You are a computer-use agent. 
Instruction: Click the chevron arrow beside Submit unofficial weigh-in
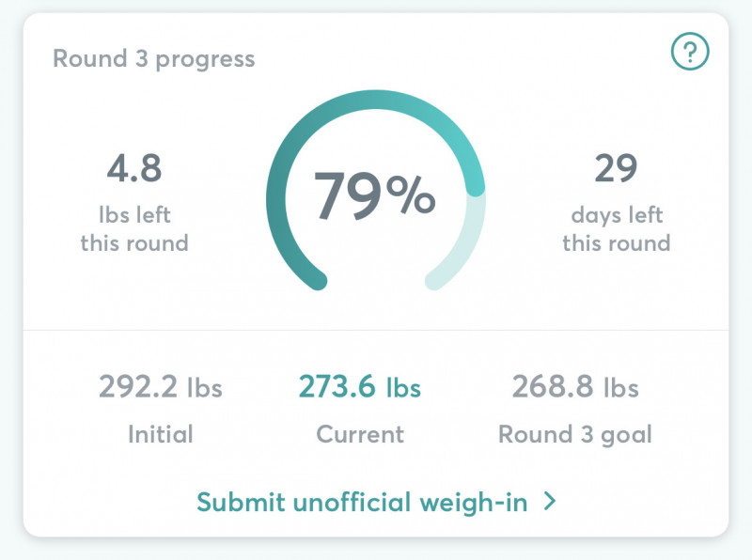[x=550, y=501]
